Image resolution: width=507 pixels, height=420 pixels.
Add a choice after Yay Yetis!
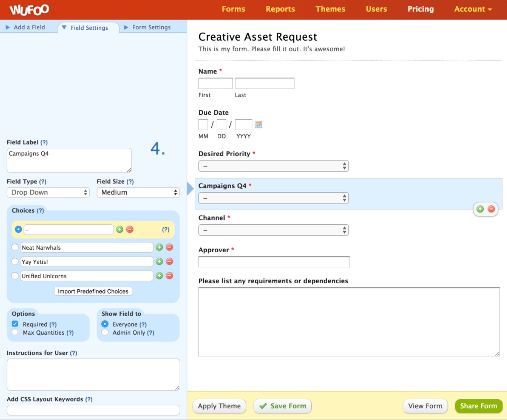159,262
